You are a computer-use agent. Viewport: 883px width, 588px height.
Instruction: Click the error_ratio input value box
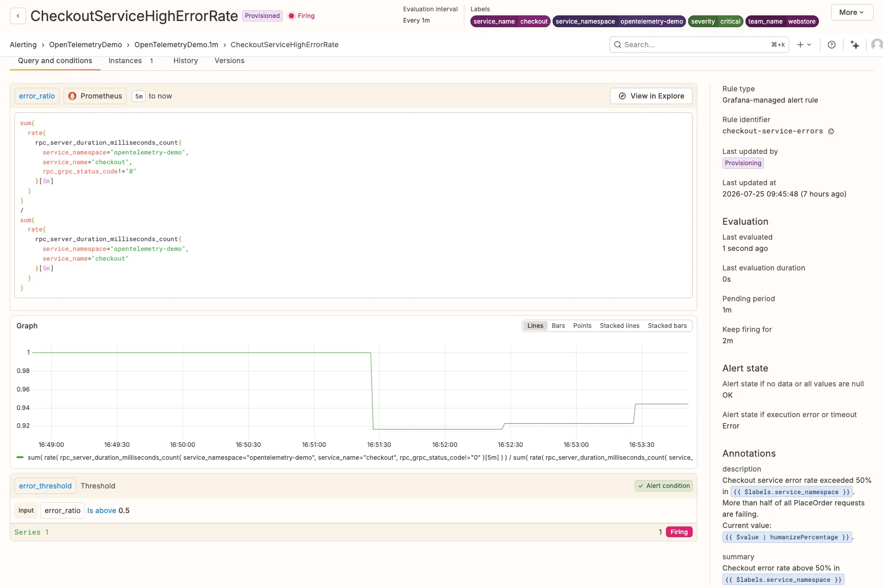pos(63,511)
